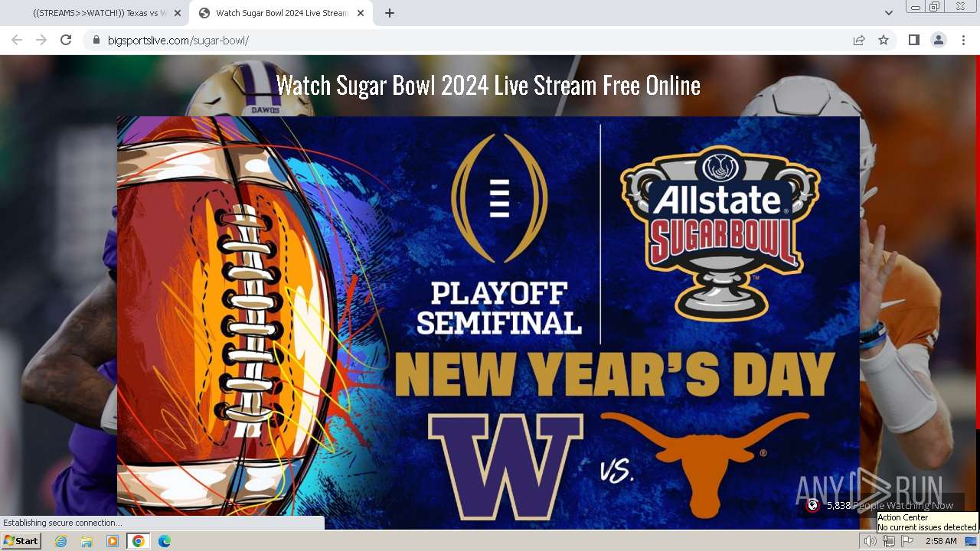980x551 pixels.
Task: Go forward to the next page
Action: pos(41,40)
